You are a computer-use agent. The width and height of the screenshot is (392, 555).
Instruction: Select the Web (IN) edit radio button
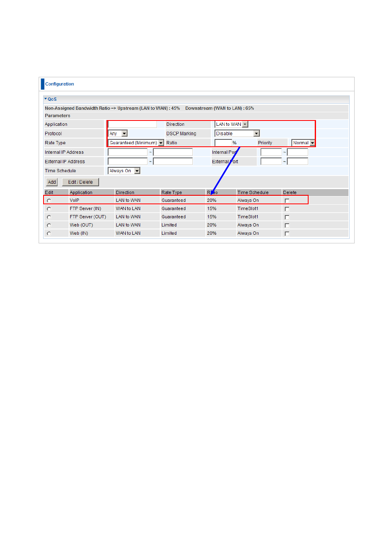[x=49, y=234]
